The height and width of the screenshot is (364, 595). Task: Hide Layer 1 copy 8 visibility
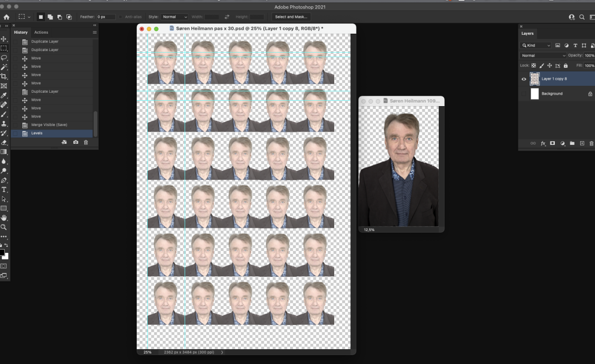(524, 79)
